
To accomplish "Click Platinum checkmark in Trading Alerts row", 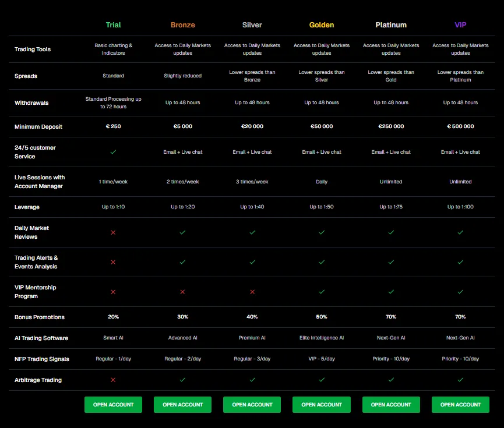I will 391,262.
